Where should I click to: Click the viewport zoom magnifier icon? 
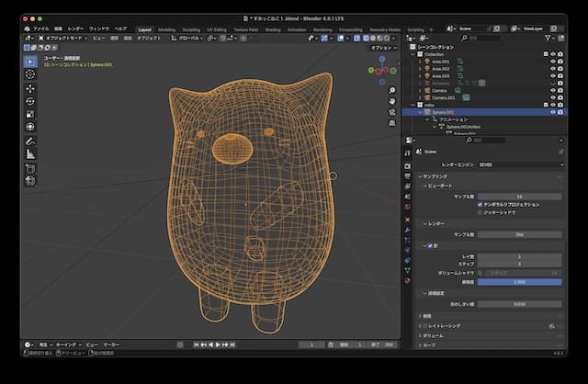pyautogui.click(x=392, y=90)
